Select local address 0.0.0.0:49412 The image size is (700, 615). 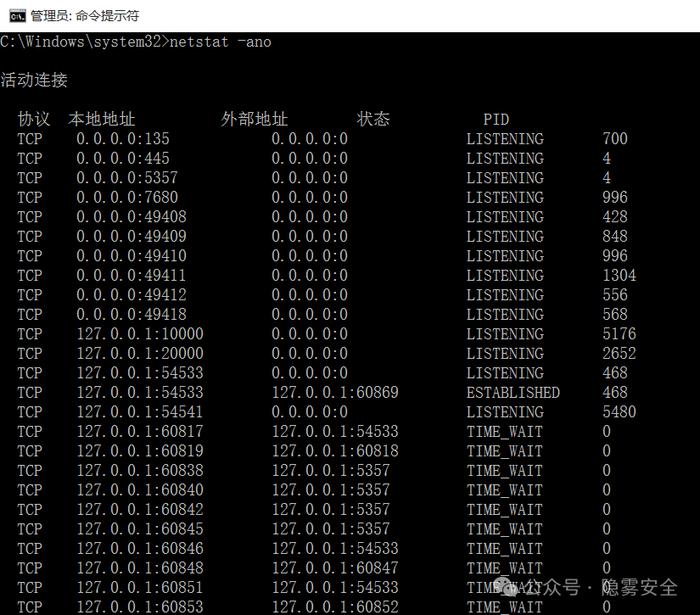[x=132, y=294]
